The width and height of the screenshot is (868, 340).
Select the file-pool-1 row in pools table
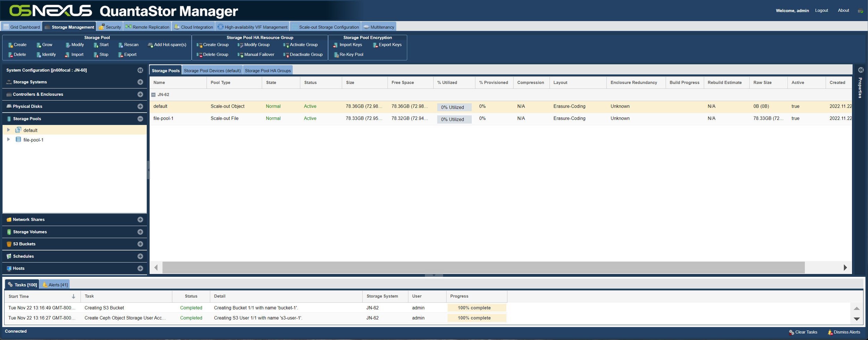pyautogui.click(x=500, y=118)
